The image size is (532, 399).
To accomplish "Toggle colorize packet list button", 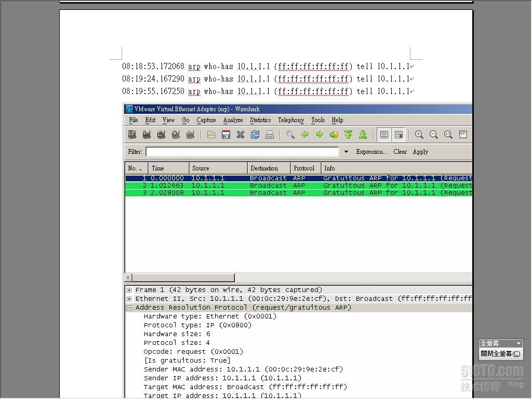I will (x=384, y=135).
